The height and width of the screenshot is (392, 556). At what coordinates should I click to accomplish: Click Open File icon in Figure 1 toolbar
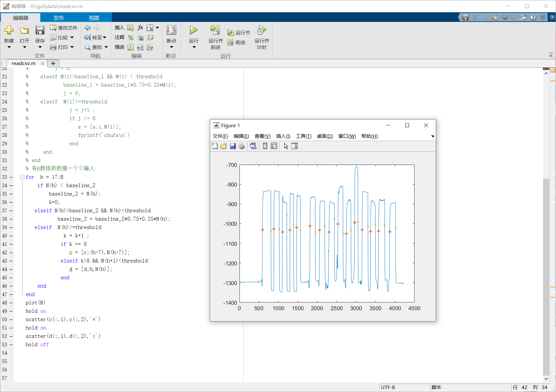[224, 146]
